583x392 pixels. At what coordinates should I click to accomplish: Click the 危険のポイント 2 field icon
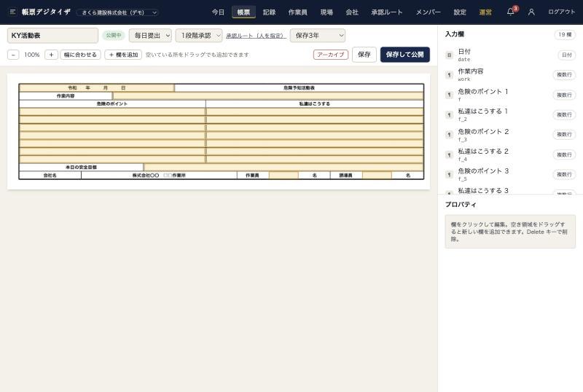(x=449, y=135)
